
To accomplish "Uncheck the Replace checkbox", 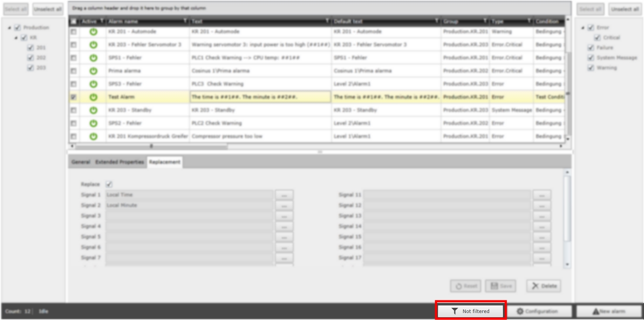I will (109, 184).
